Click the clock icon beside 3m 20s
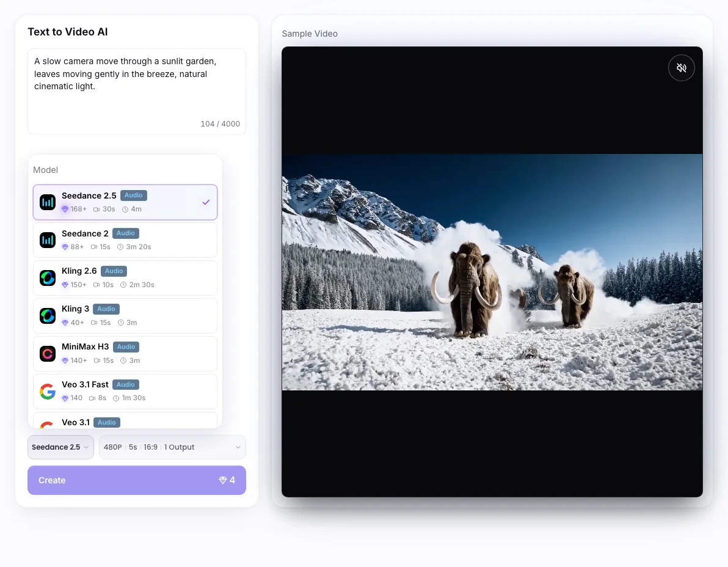This screenshot has width=728, height=567. 120,247
